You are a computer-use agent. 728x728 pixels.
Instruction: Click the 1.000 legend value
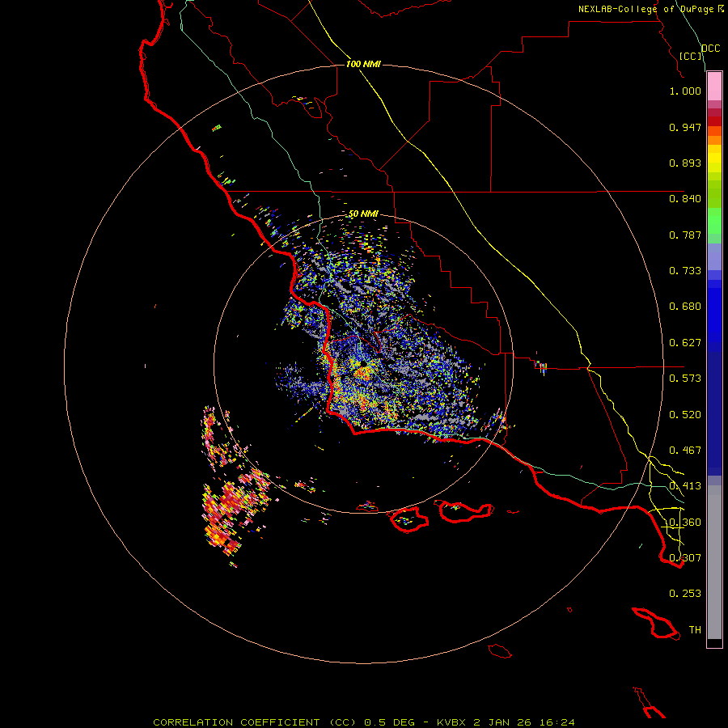pyautogui.click(x=685, y=91)
